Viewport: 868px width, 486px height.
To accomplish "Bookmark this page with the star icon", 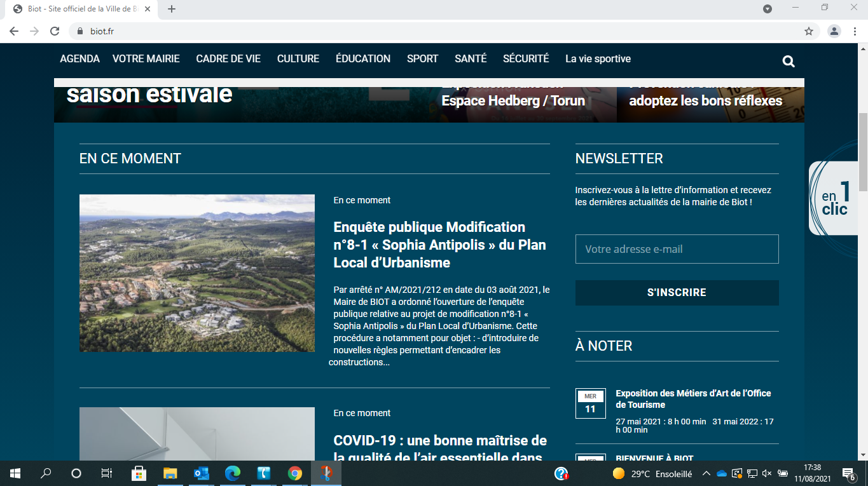I will point(809,31).
